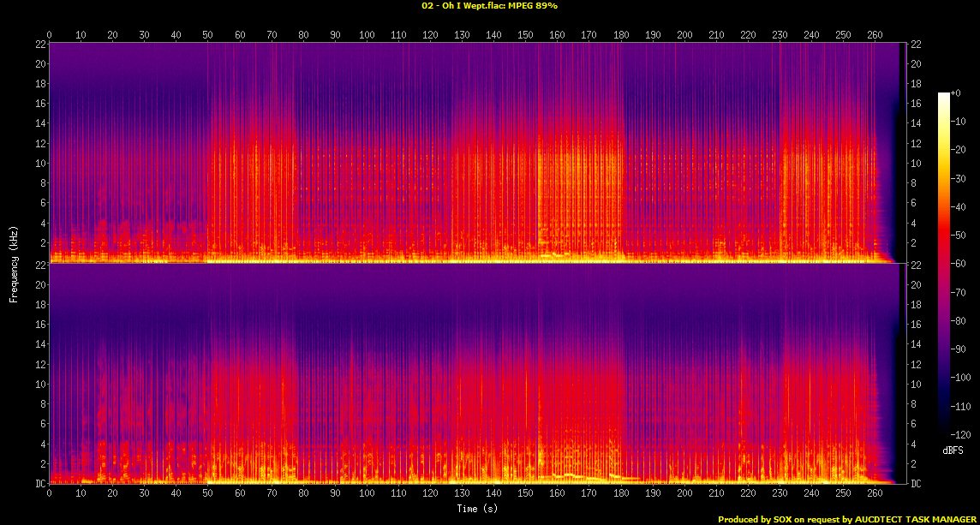This screenshot has width=980, height=525.
Task: Click the DC label at bottom-right frequency axis
Action: pos(917,484)
